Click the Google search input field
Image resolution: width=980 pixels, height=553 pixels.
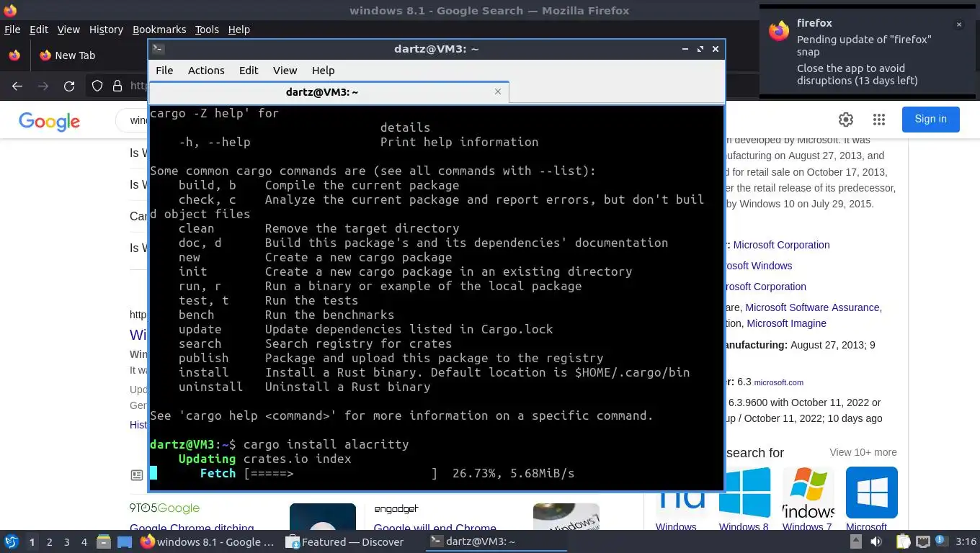(132, 120)
